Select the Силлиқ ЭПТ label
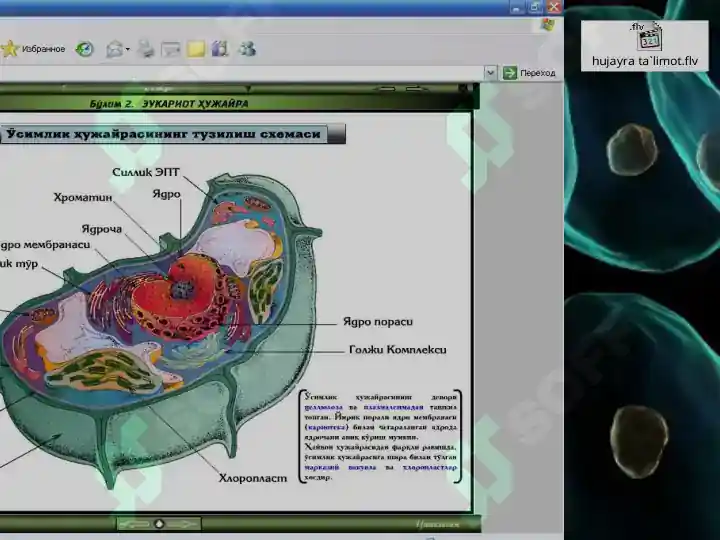Screen dimensions: 720x540 pos(146,172)
